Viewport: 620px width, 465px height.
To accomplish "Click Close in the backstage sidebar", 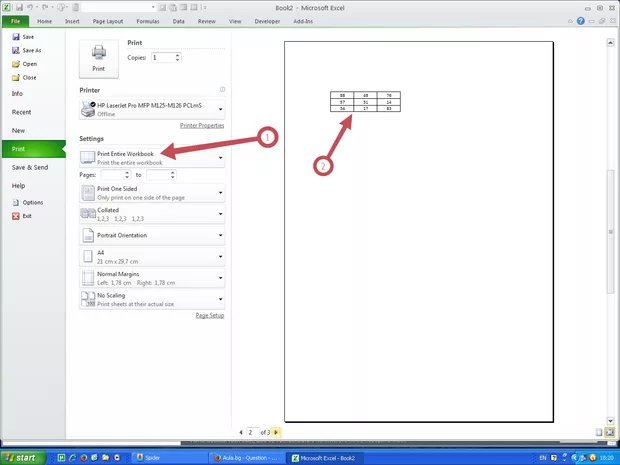I will pyautogui.click(x=24, y=78).
